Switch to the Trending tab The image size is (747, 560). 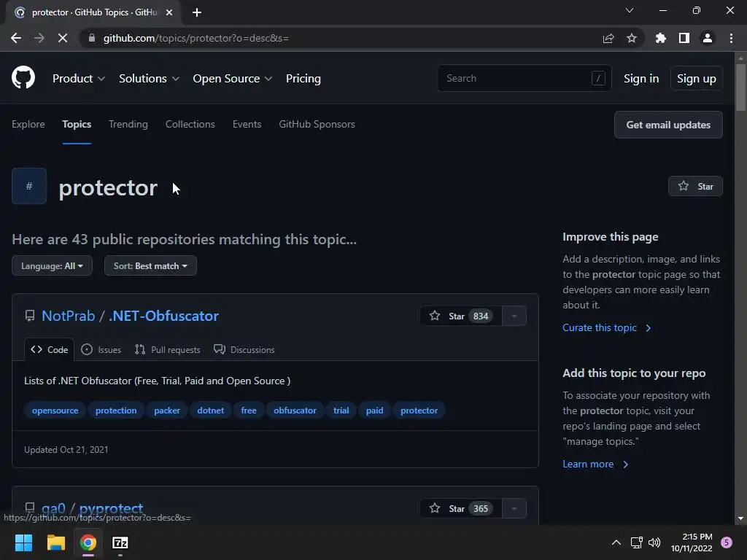[x=128, y=124]
